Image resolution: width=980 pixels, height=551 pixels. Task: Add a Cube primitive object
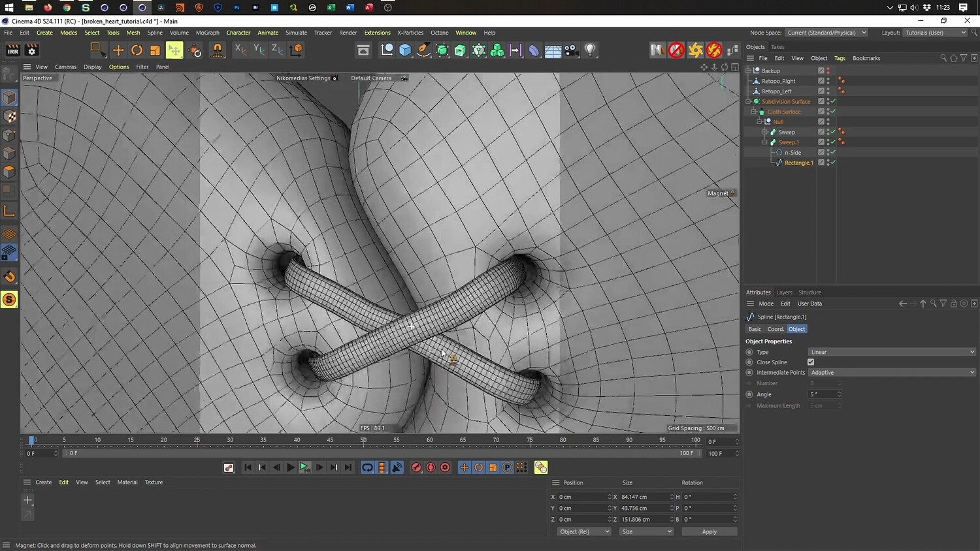click(405, 50)
